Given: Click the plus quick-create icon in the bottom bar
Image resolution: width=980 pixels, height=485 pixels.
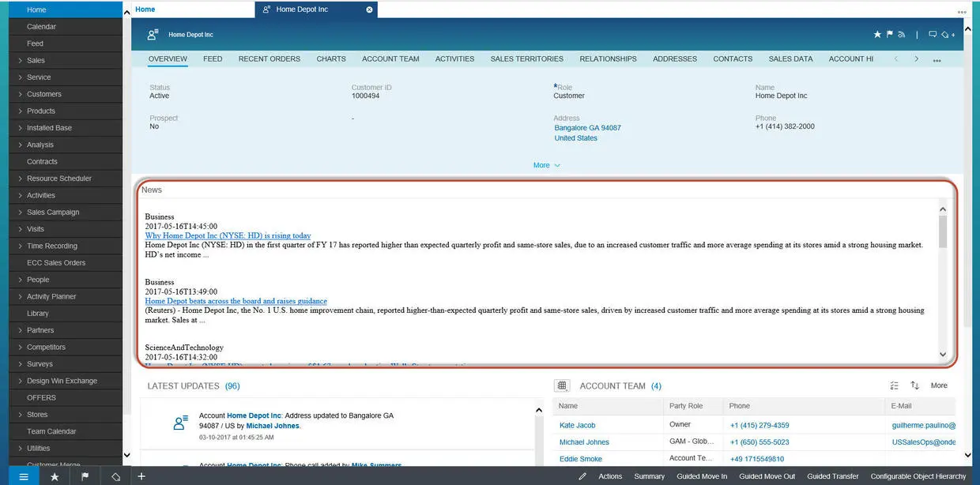Looking at the screenshot, I should pyautogui.click(x=141, y=476).
